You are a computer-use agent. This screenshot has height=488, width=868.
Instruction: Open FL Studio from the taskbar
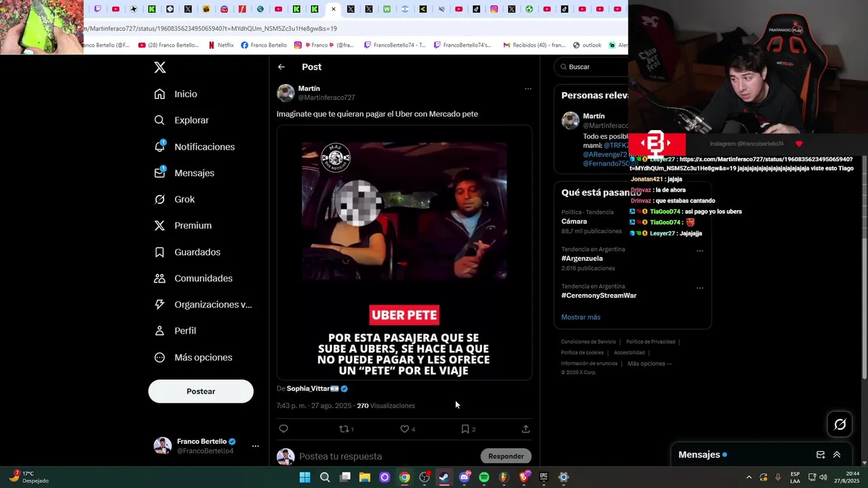[503, 477]
